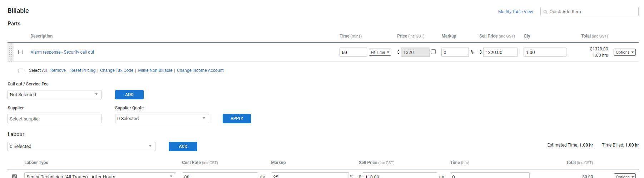Check the Select All checkbox
Image resolution: width=644 pixels, height=178 pixels.
click(21, 71)
